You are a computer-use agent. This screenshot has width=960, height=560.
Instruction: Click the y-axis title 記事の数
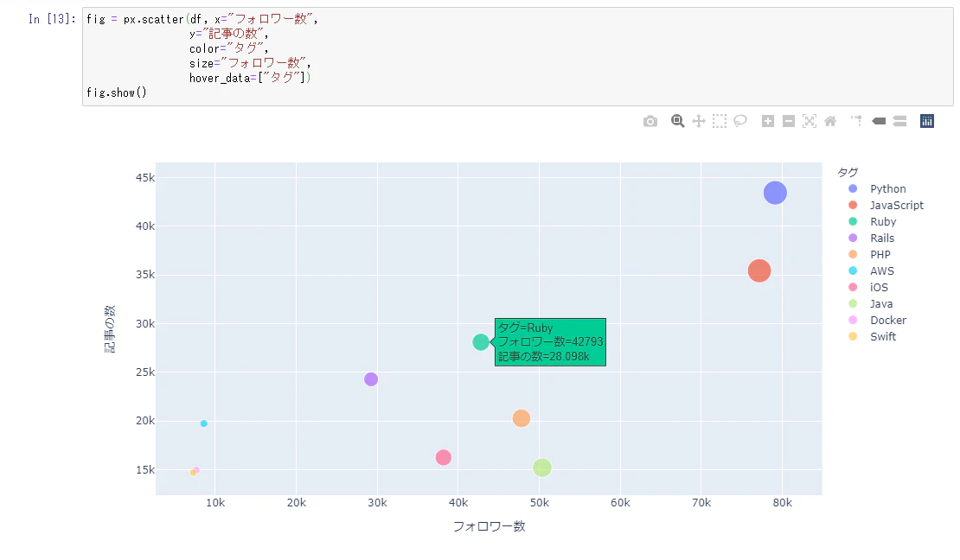110,328
